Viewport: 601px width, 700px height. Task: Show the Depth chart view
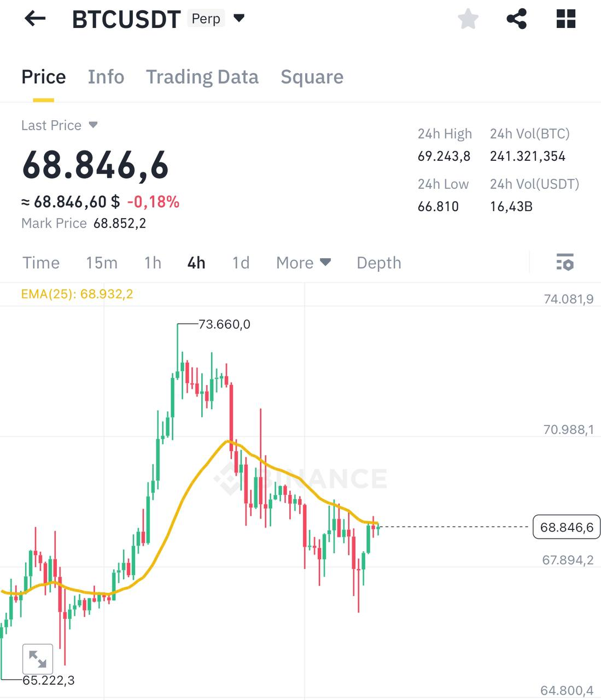(x=379, y=263)
